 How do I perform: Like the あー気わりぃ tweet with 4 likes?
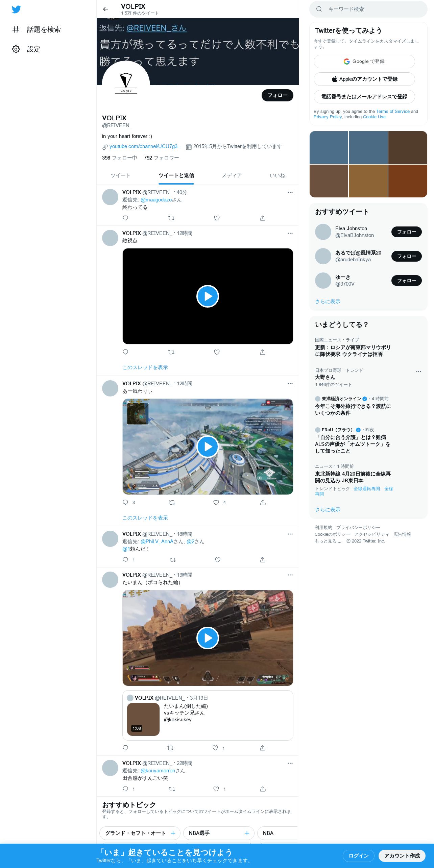pos(219,503)
